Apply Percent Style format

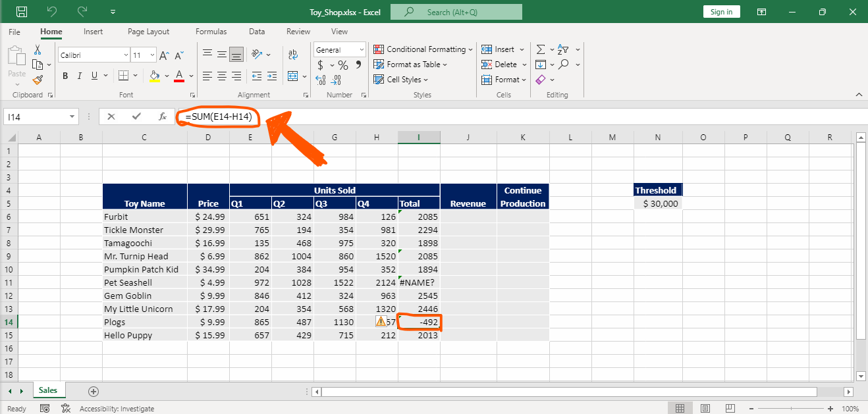(x=343, y=65)
